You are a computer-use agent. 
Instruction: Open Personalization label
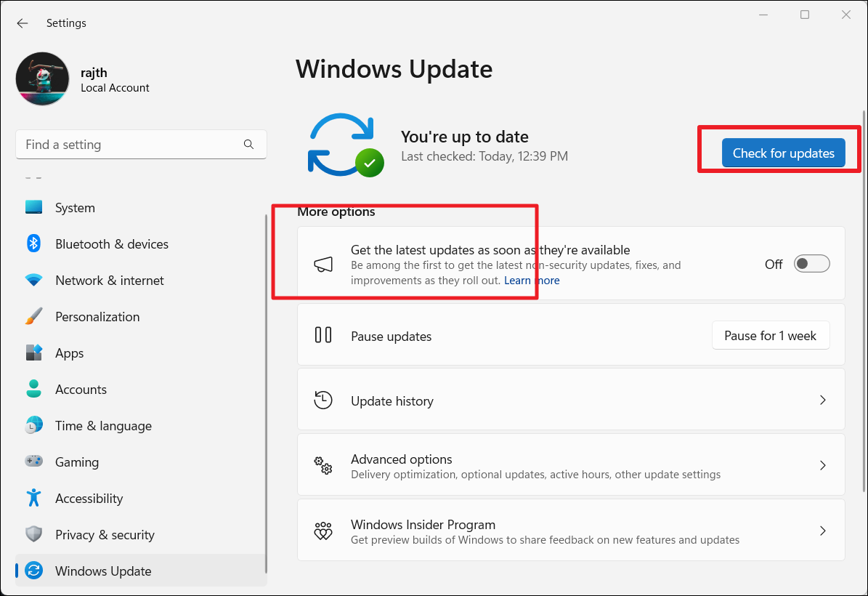[97, 317]
